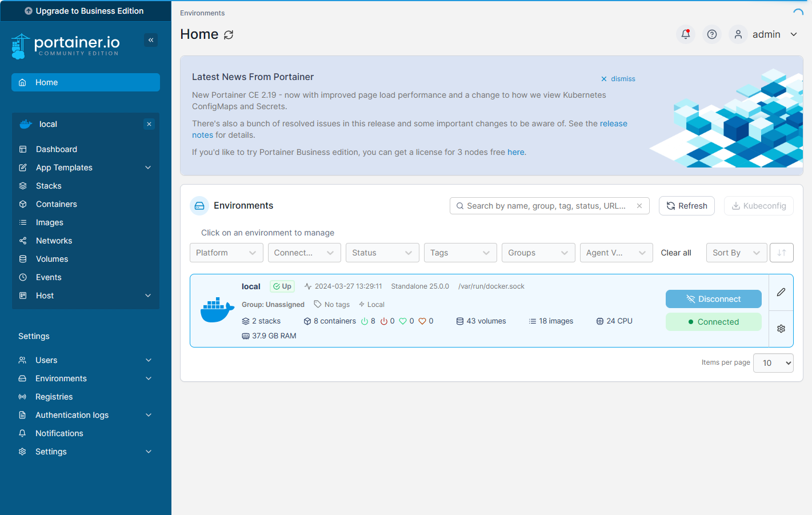812x515 pixels.
Task: Change the items per page selector
Action: coord(773,363)
